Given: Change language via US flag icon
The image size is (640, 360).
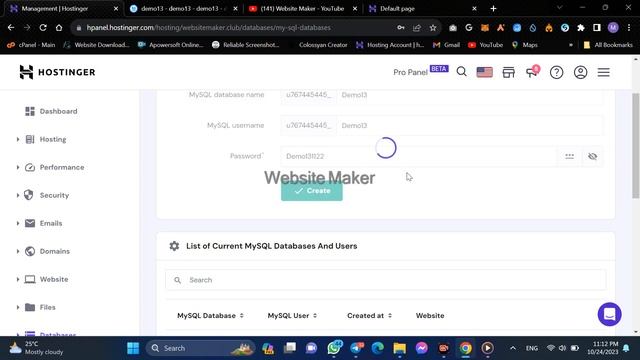Looking at the screenshot, I should pyautogui.click(x=484, y=72).
